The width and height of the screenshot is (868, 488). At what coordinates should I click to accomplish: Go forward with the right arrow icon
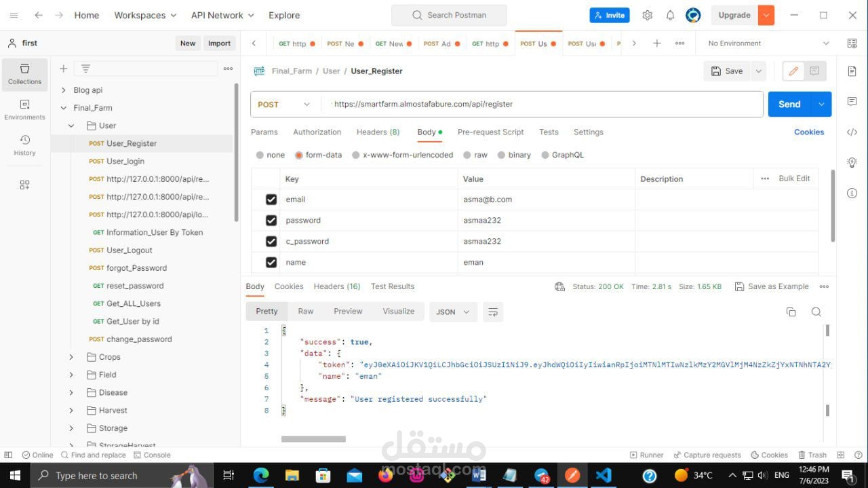coord(59,15)
